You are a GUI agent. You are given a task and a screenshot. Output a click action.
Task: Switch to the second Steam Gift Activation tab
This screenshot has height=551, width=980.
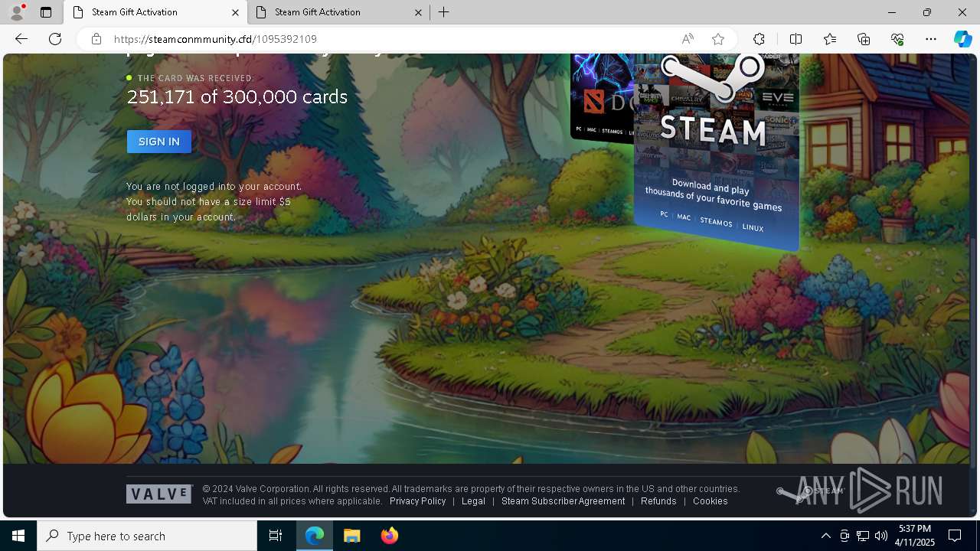(338, 12)
